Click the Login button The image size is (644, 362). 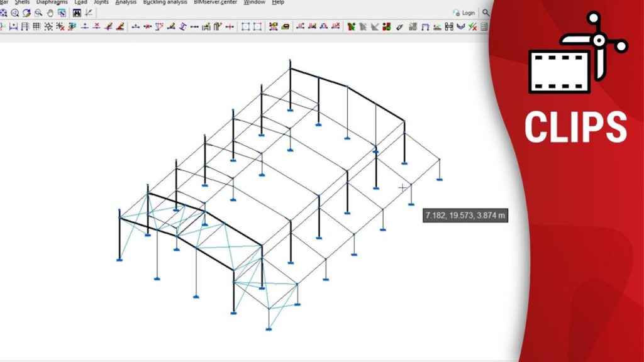click(x=464, y=13)
